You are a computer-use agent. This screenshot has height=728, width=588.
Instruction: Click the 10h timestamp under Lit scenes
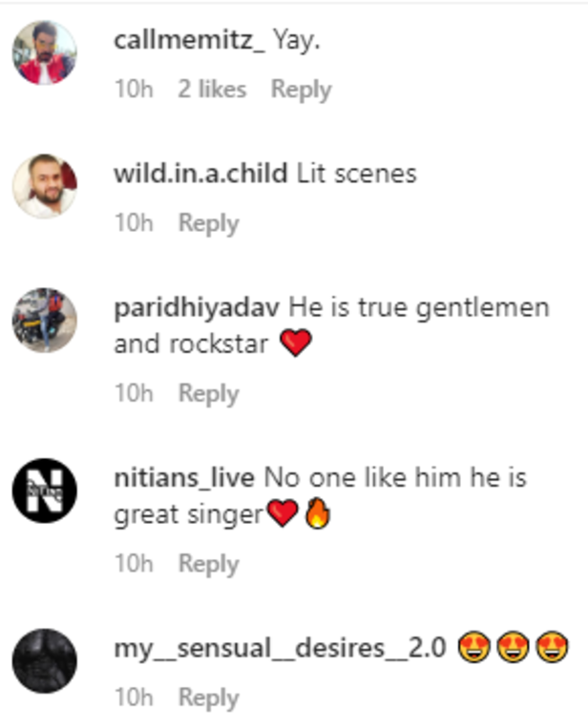(134, 222)
